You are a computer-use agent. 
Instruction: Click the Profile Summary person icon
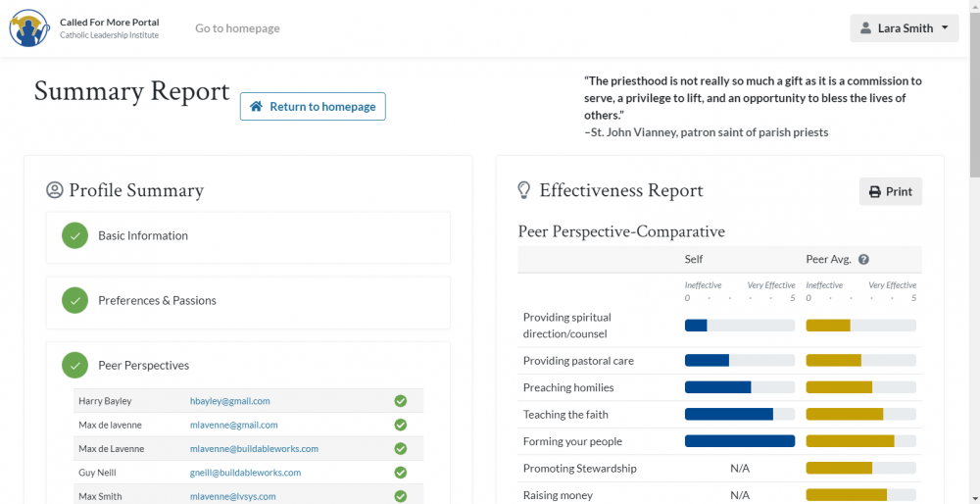pyautogui.click(x=55, y=190)
